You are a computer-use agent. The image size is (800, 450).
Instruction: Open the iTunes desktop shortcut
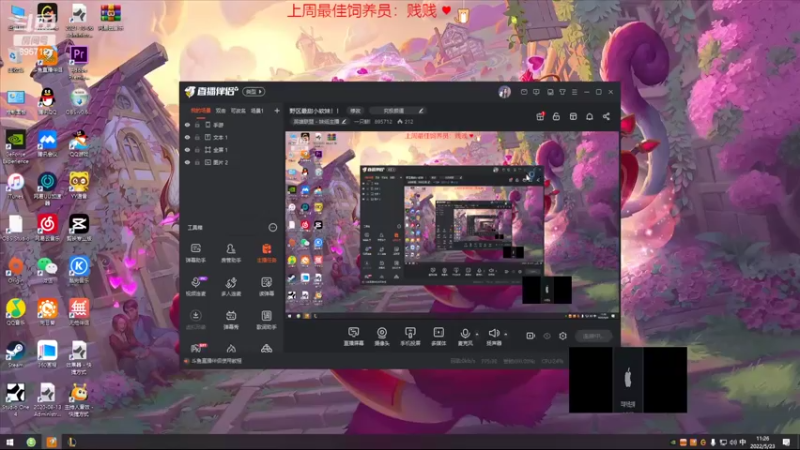[15, 186]
